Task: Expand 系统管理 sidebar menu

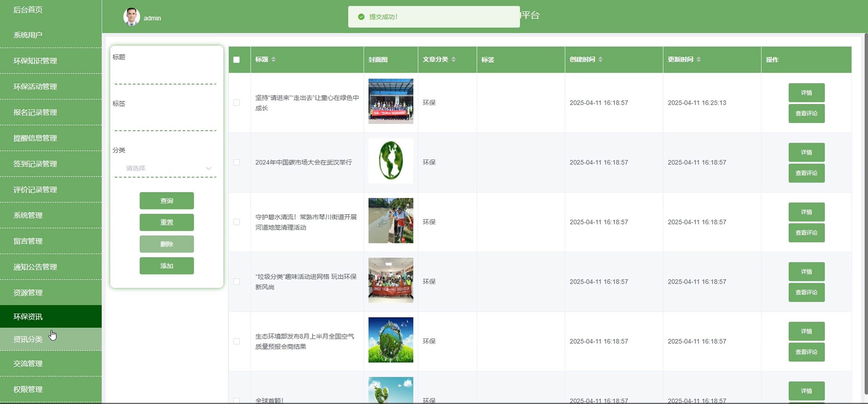Action: (x=28, y=215)
